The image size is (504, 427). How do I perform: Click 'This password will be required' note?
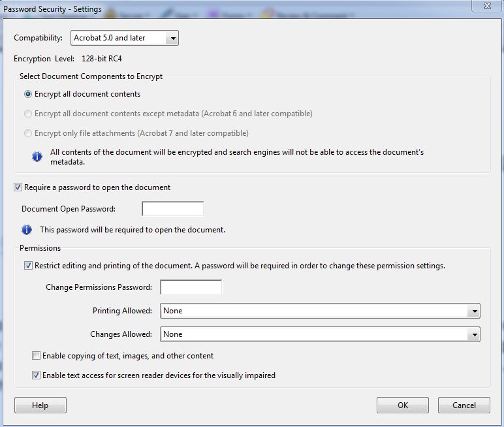tap(133, 230)
